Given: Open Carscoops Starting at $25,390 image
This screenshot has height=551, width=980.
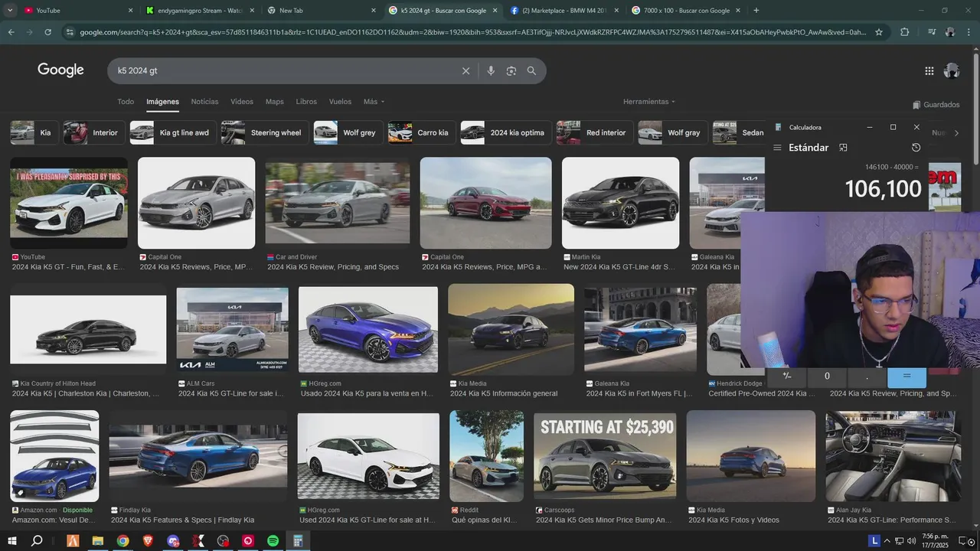Looking at the screenshot, I should [x=604, y=456].
